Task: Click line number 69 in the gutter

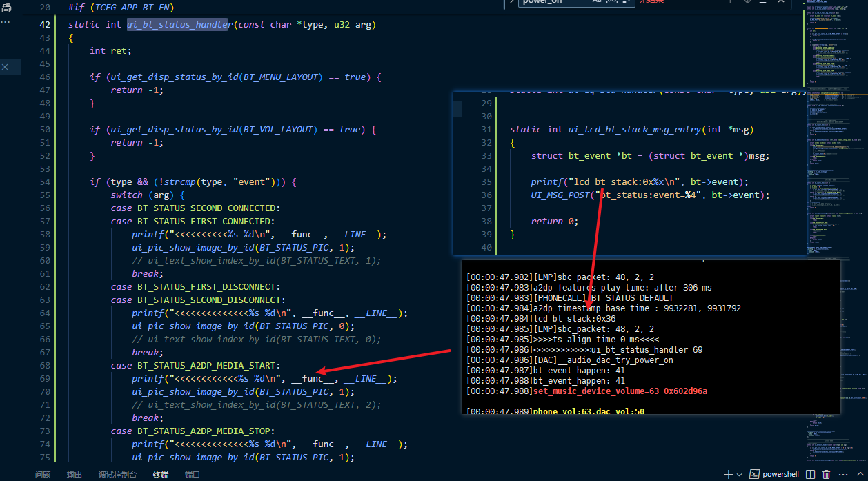Action: coord(45,379)
